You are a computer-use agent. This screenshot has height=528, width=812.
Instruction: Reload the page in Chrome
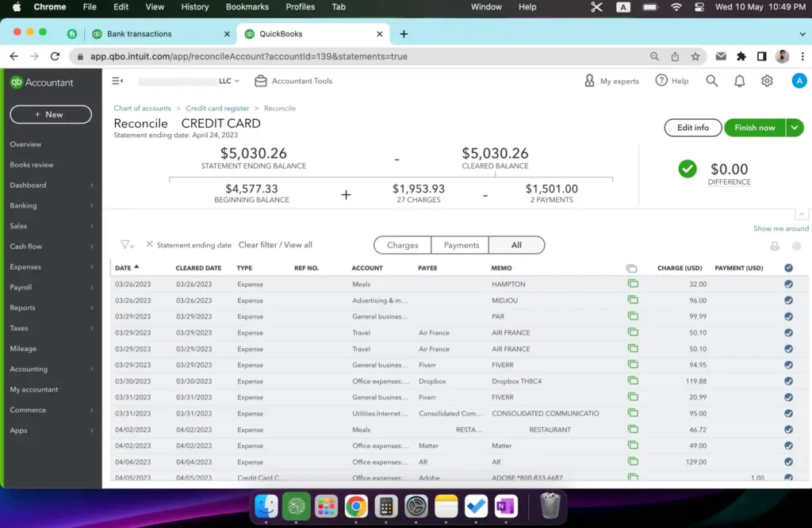tap(55, 56)
